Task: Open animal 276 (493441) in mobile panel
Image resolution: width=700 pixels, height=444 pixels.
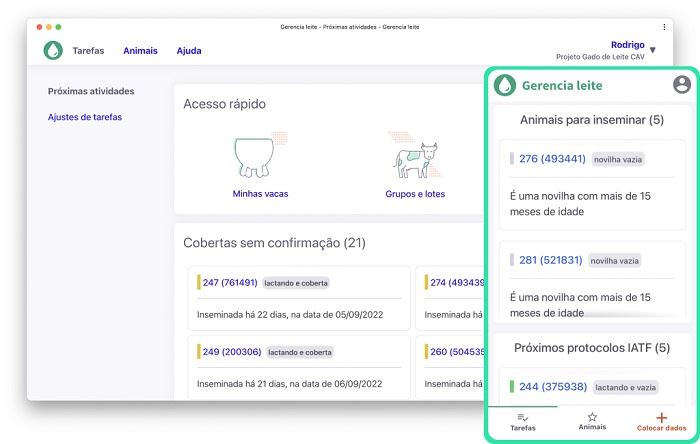Action: click(x=552, y=158)
